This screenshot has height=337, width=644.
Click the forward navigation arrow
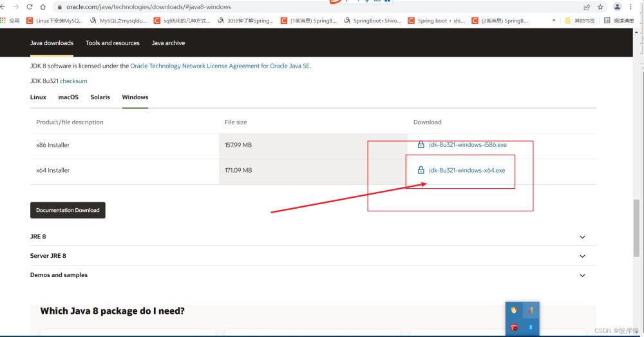pos(16,7)
